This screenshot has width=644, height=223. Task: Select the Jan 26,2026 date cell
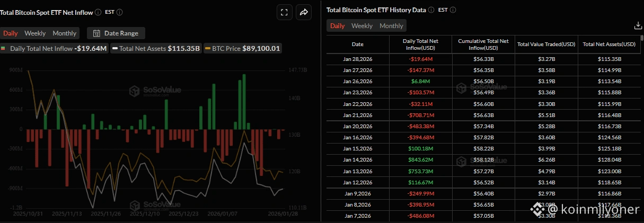point(358,81)
